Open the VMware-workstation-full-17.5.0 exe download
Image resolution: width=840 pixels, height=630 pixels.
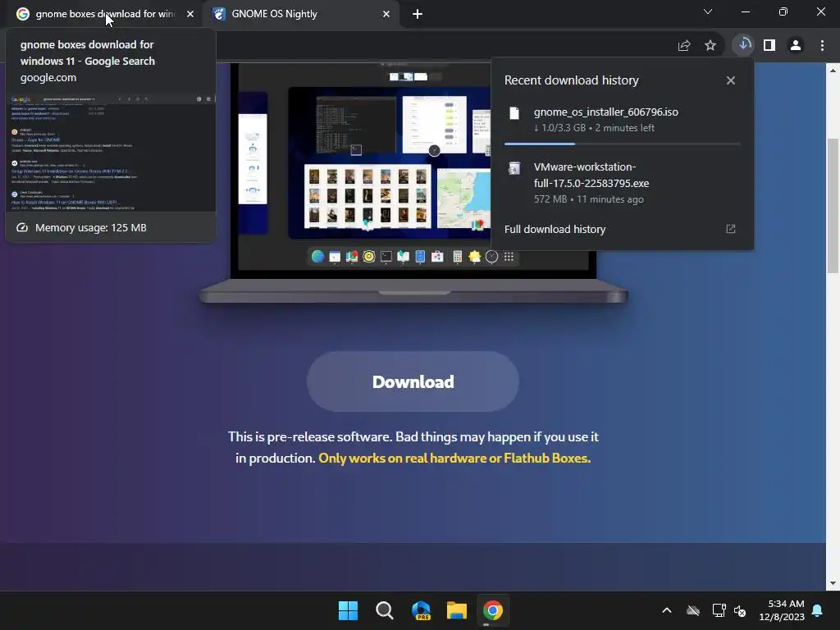(623, 183)
